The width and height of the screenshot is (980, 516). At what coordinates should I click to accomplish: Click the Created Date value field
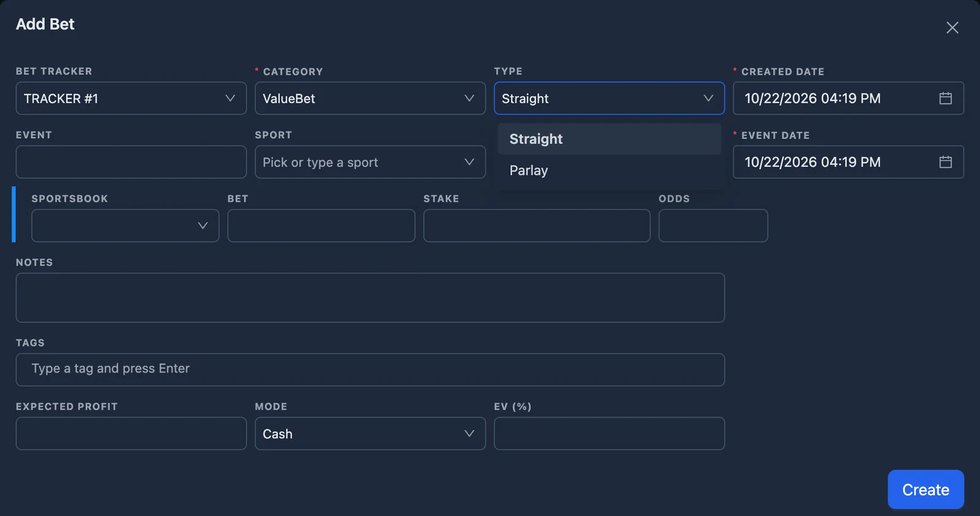[x=848, y=98]
